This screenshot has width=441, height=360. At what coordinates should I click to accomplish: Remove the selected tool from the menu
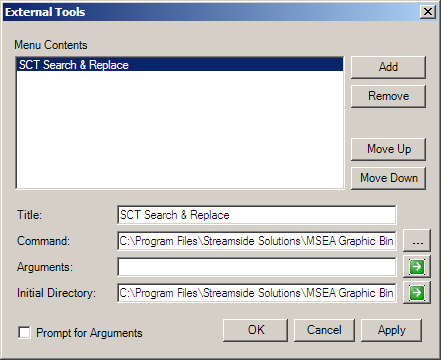pos(388,96)
